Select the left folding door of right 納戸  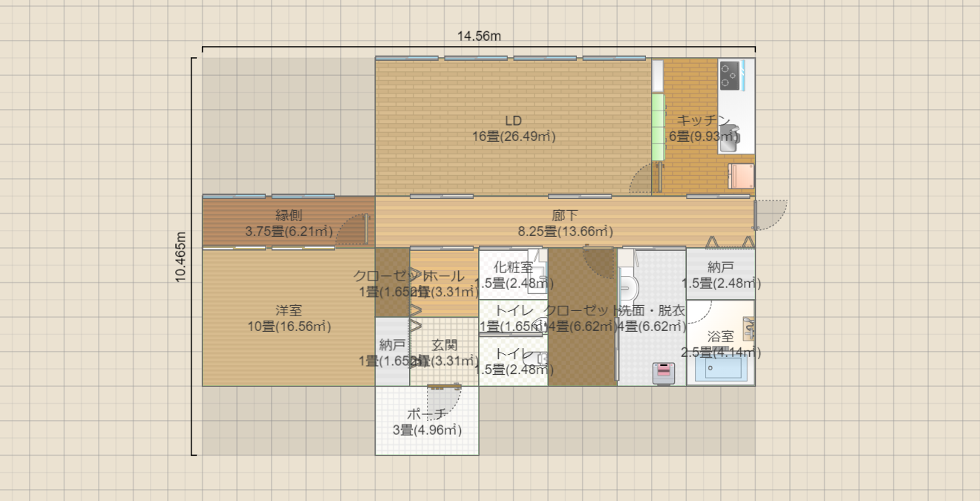click(x=711, y=242)
